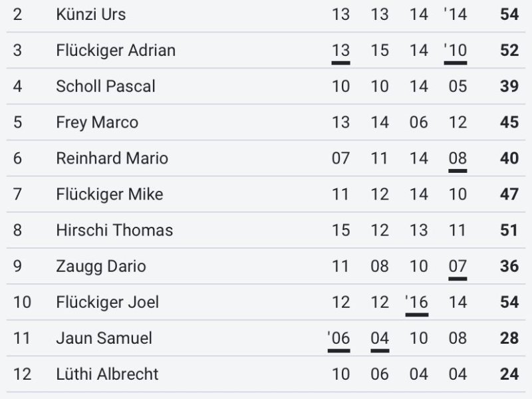Click Flückiger Mike's total 47
The width and height of the screenshot is (532, 399).
509,194
